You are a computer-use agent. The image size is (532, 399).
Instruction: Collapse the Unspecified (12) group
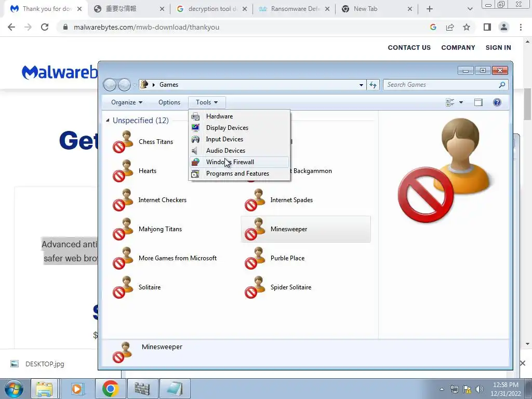click(108, 120)
